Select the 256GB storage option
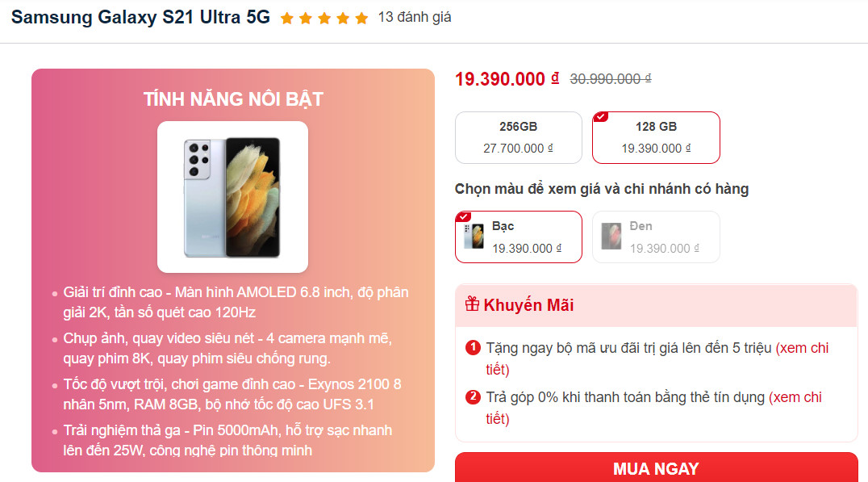 pyautogui.click(x=519, y=137)
